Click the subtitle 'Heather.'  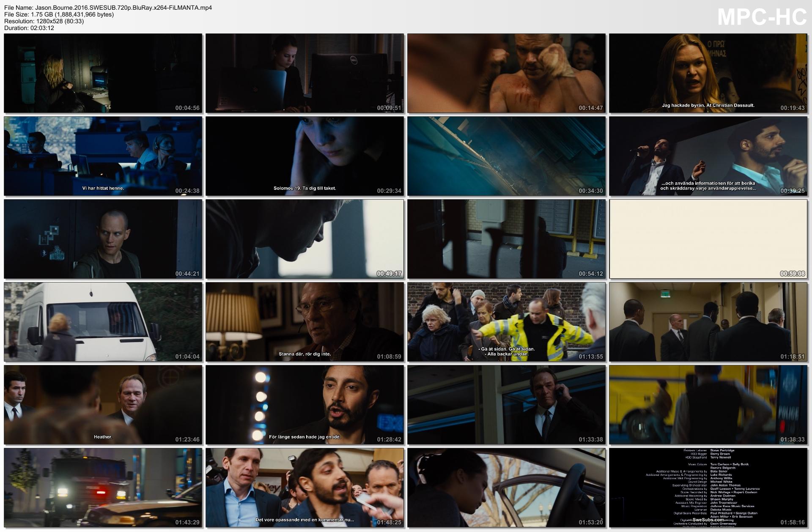[x=103, y=437]
